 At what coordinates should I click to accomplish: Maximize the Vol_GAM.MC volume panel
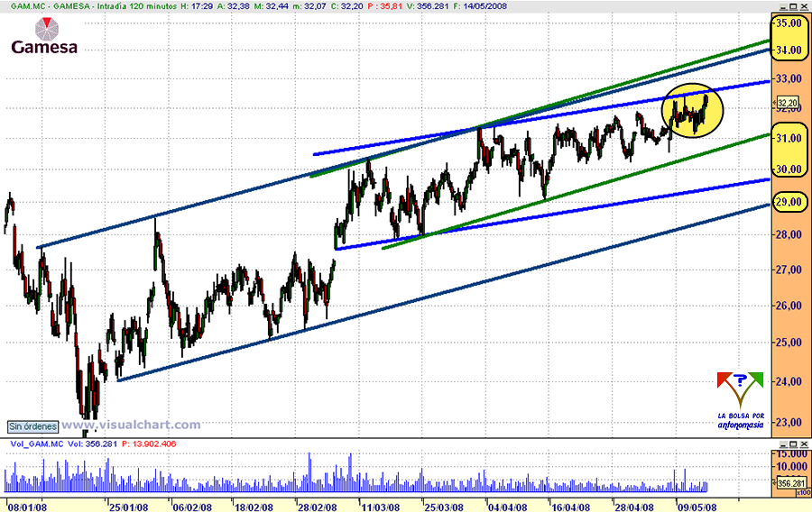point(794,444)
